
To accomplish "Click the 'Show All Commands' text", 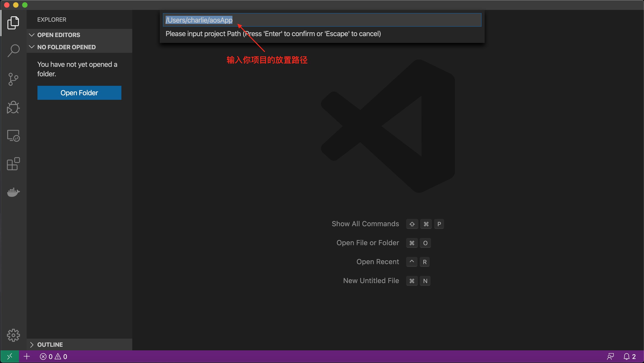I will pyautogui.click(x=365, y=224).
